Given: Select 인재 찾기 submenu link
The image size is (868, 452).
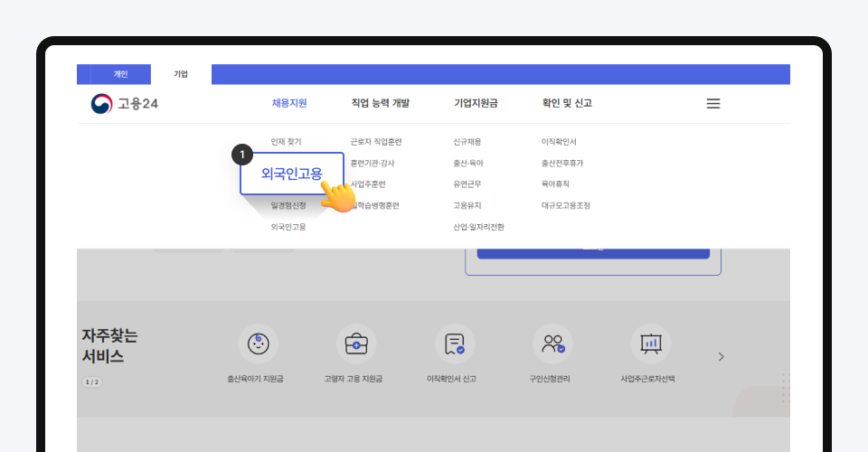Looking at the screenshot, I should 286,142.
